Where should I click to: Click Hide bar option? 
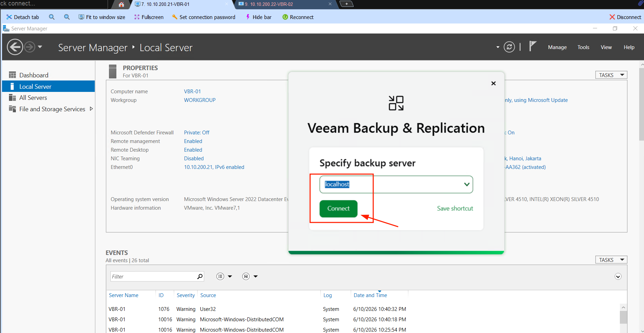pyautogui.click(x=258, y=17)
